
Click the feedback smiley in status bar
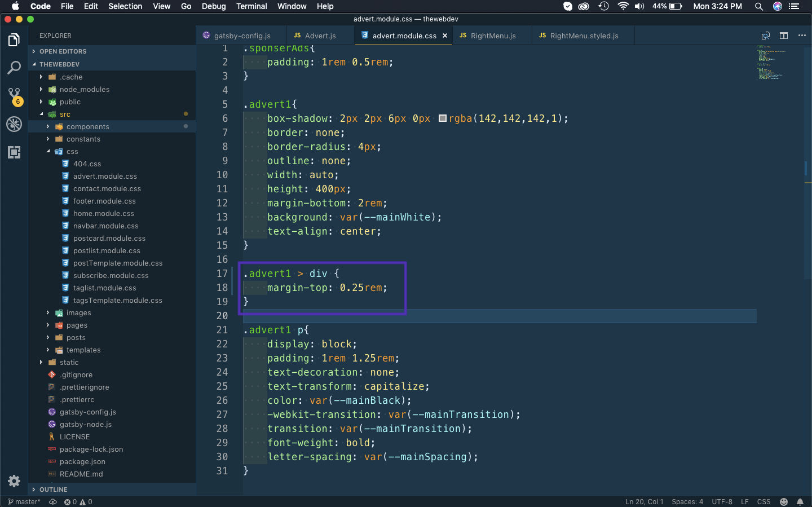(784, 501)
